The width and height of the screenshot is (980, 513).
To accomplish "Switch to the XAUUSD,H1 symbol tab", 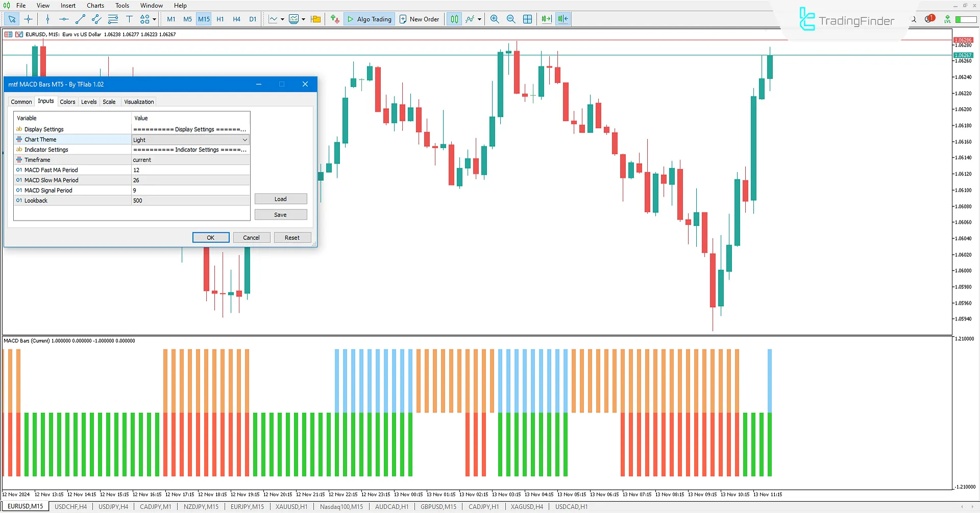I will point(291,506).
